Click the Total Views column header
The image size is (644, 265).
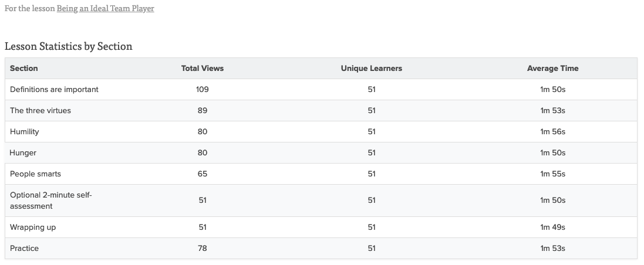[203, 69]
